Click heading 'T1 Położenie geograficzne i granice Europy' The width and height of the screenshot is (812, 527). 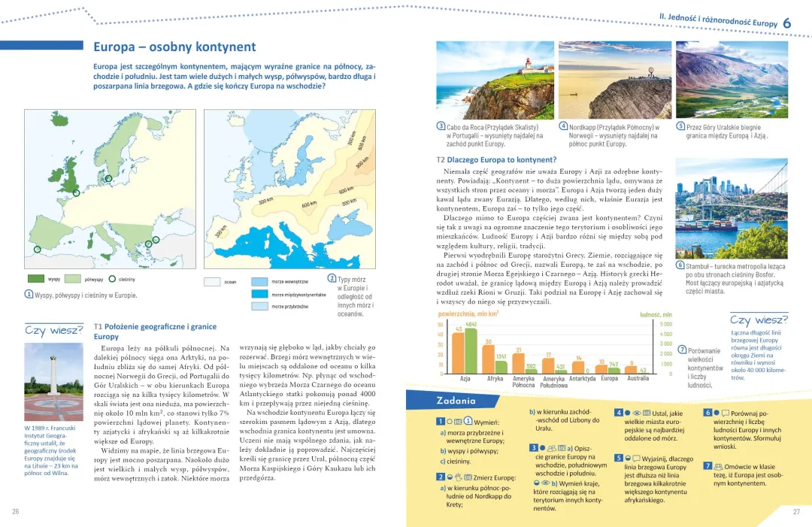tap(154, 332)
